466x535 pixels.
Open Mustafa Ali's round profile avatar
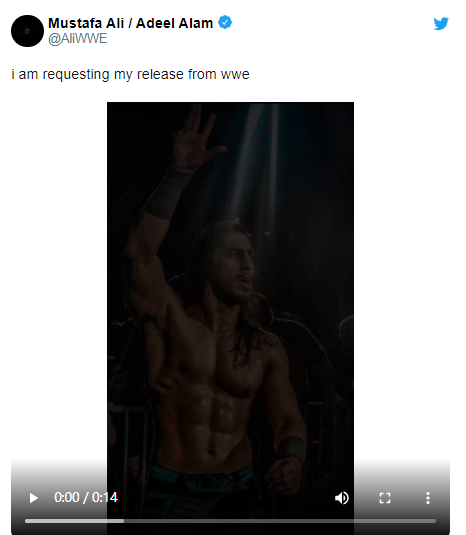27,31
